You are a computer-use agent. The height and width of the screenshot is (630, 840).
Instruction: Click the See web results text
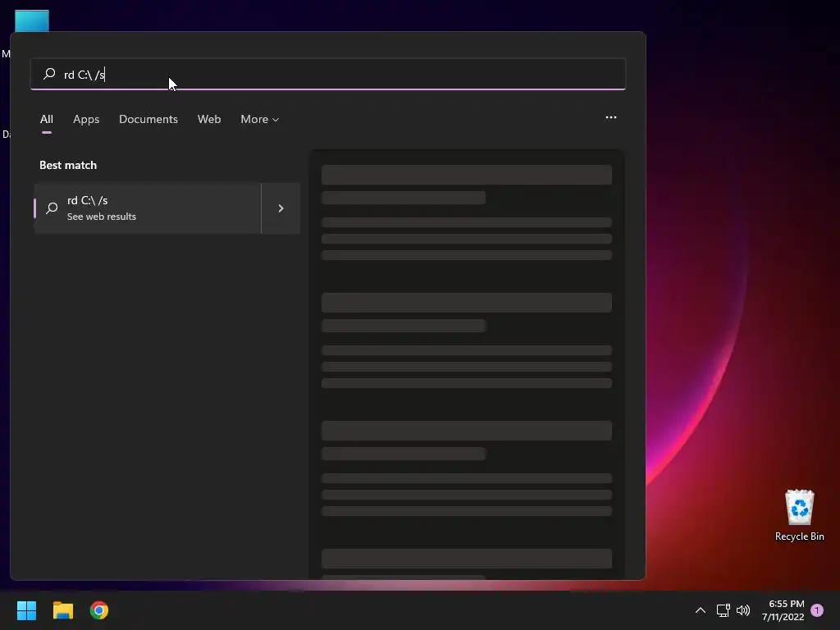[x=101, y=217]
